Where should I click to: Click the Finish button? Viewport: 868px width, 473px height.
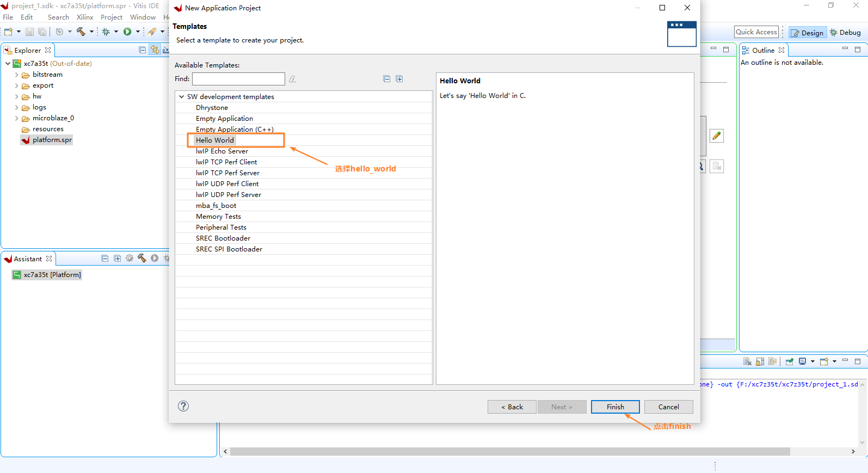(x=615, y=407)
